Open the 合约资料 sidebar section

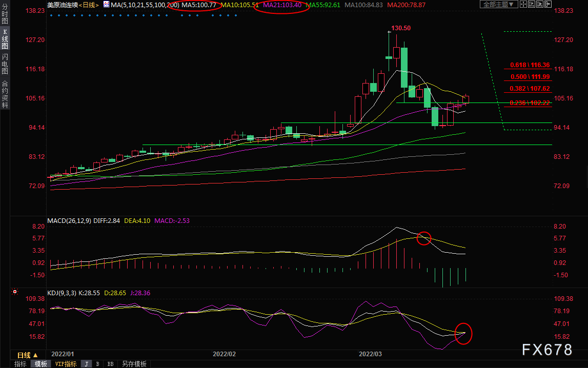[5, 94]
